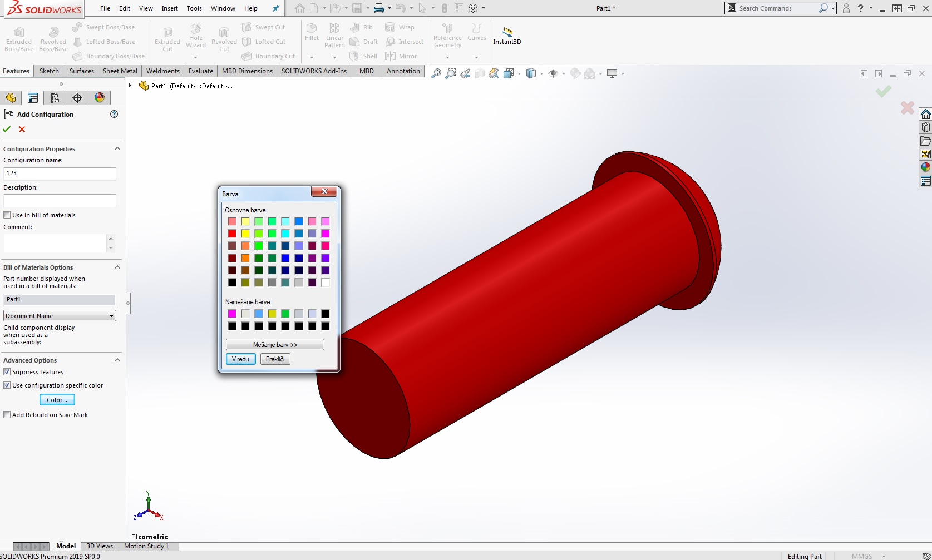Click the Instant3D toolbar icon

507,36
